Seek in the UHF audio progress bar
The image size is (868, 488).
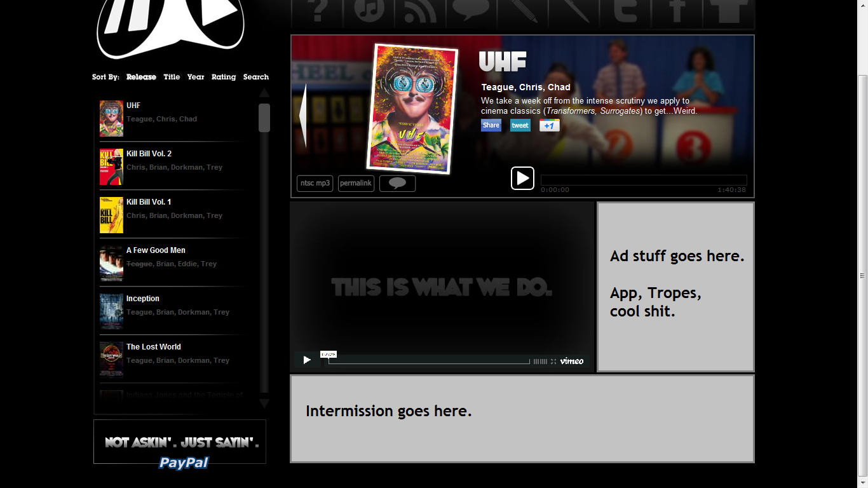(x=644, y=180)
